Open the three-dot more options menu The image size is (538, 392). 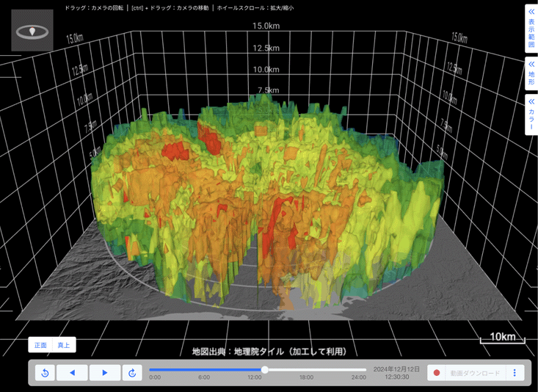(x=515, y=373)
